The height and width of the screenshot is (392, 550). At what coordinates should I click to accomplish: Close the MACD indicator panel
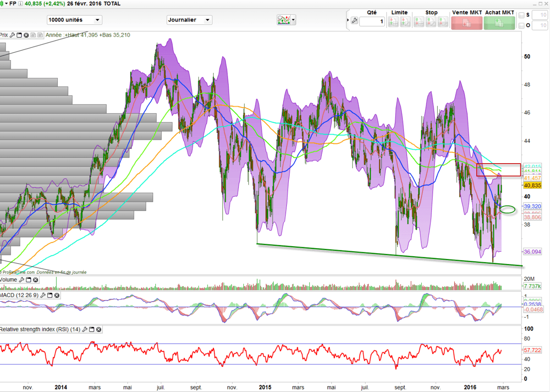click(x=56, y=296)
